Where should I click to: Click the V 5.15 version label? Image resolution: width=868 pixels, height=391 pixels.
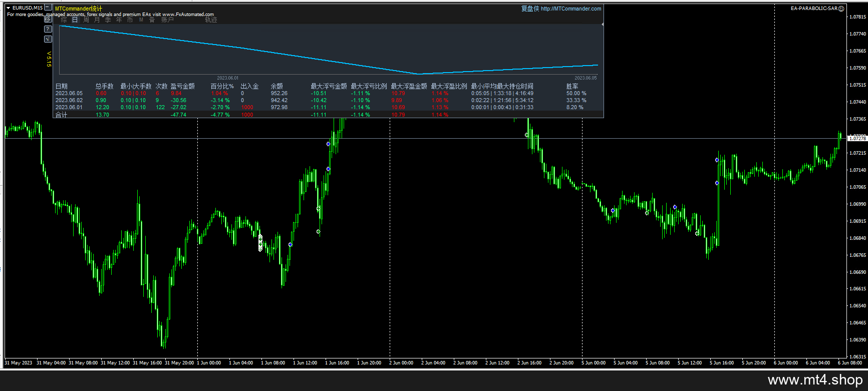(x=49, y=59)
